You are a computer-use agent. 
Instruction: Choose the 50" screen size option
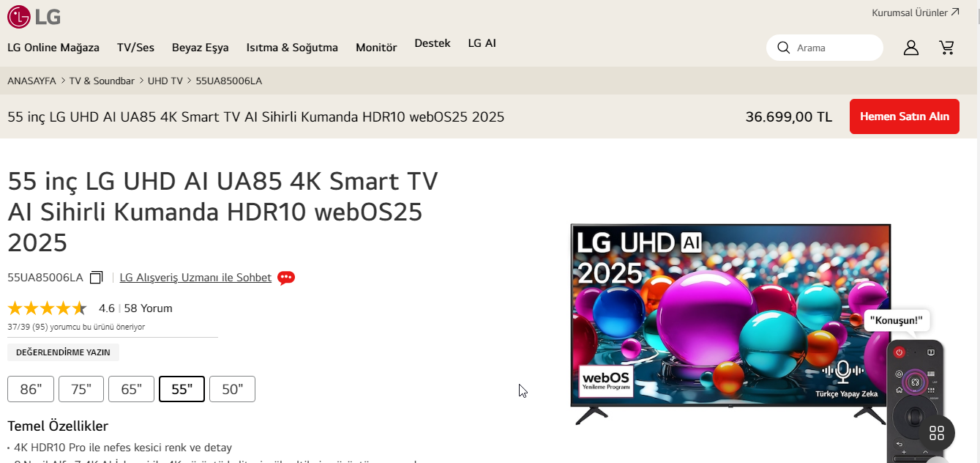[x=232, y=389]
